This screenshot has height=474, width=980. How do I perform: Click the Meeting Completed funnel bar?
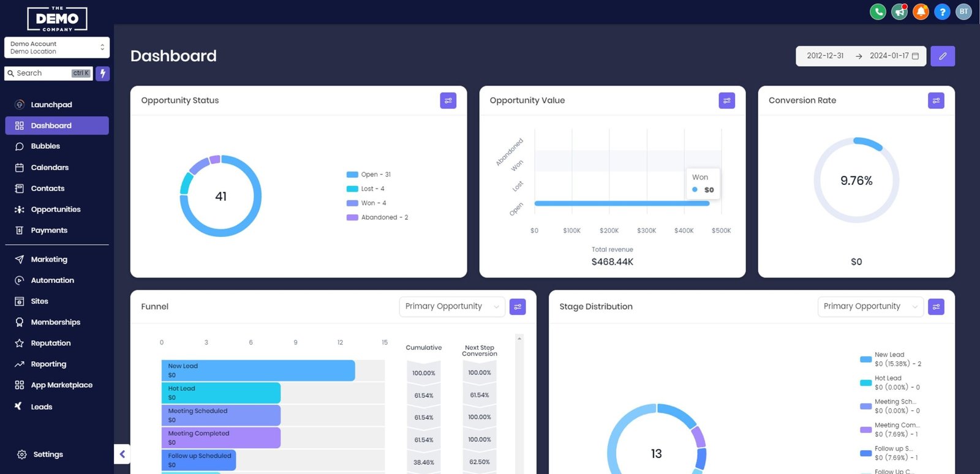tap(221, 438)
